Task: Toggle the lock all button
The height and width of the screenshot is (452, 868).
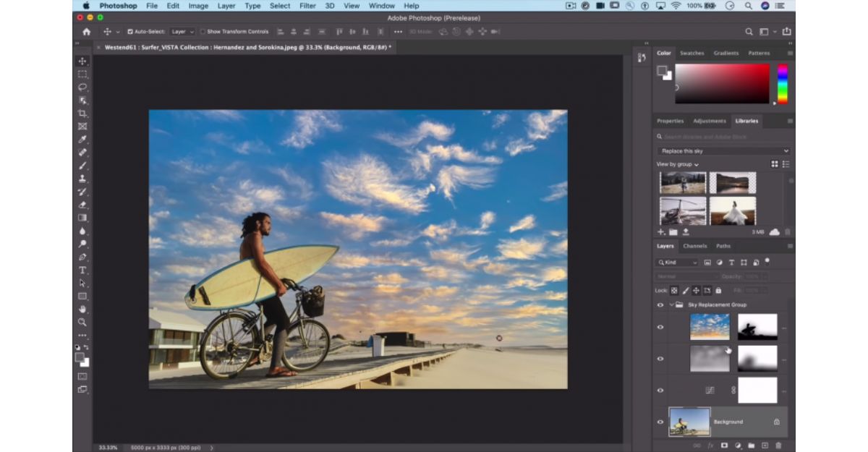Action: tap(718, 290)
